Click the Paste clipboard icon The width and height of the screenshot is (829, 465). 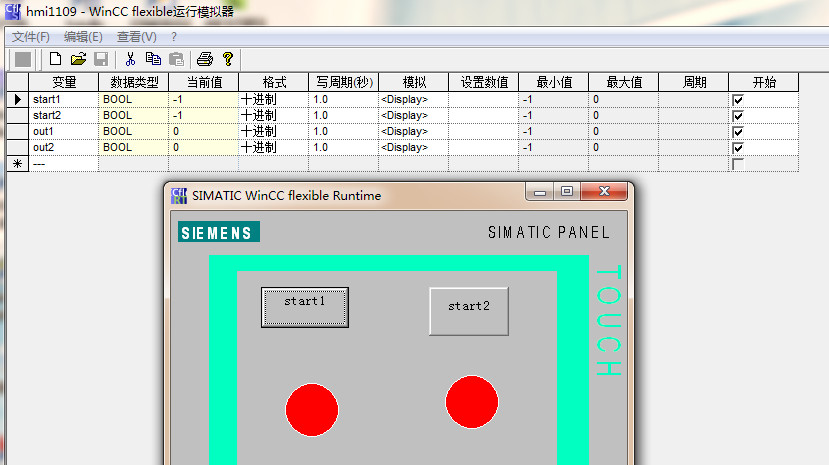[x=176, y=59]
